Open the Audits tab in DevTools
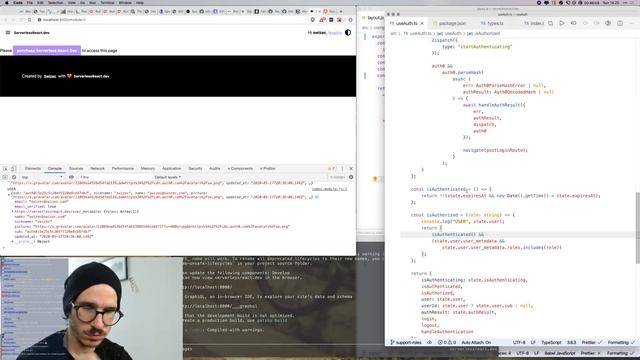 pos(215,169)
